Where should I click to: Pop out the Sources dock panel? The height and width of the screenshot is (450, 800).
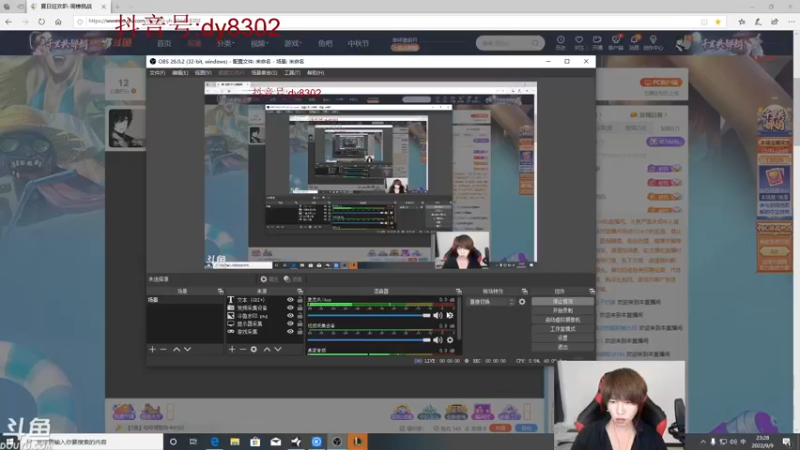tap(300, 291)
